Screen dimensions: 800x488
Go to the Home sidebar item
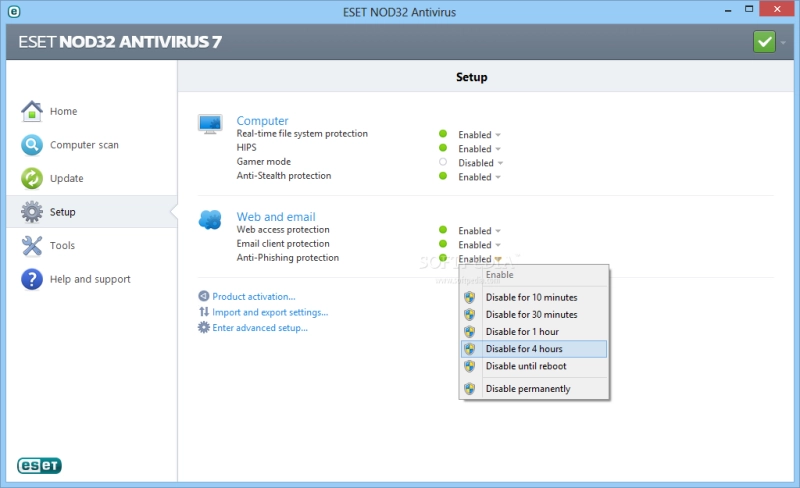click(92, 111)
